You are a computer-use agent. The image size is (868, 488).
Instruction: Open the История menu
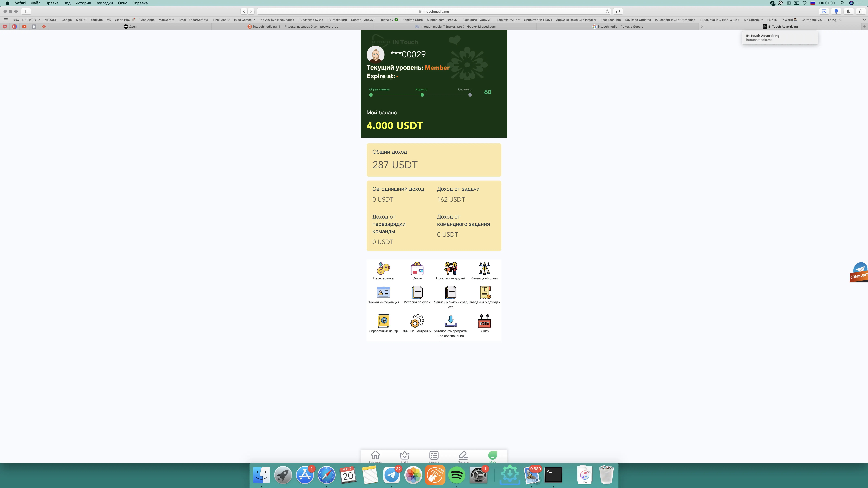[83, 3]
